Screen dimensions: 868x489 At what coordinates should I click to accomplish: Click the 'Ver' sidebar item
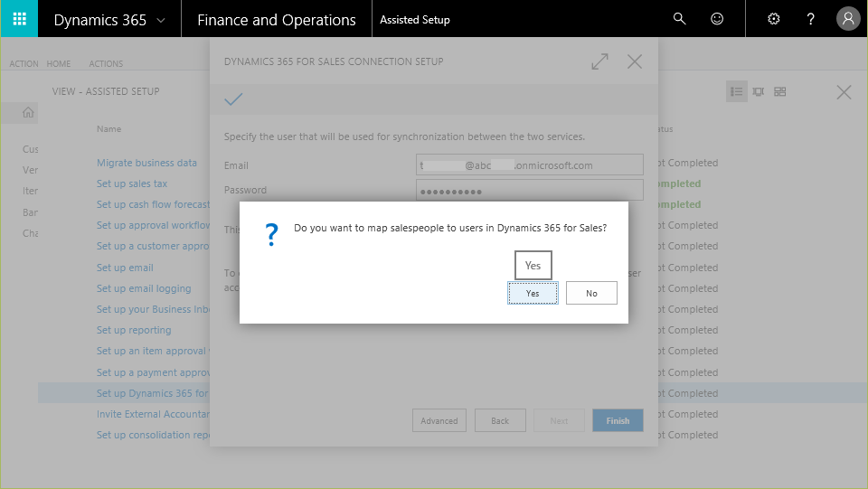[x=31, y=170]
